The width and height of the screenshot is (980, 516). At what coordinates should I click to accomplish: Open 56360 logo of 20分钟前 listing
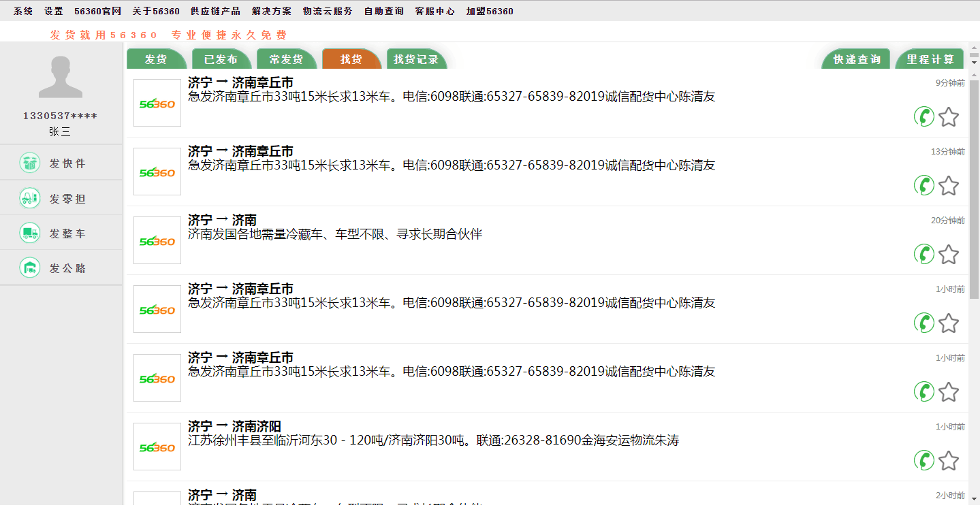coord(157,240)
